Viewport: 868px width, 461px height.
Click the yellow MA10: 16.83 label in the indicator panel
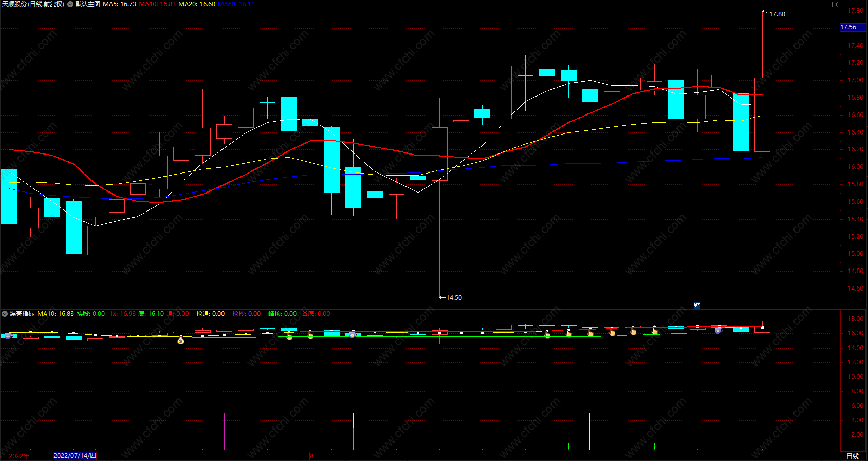56,314
